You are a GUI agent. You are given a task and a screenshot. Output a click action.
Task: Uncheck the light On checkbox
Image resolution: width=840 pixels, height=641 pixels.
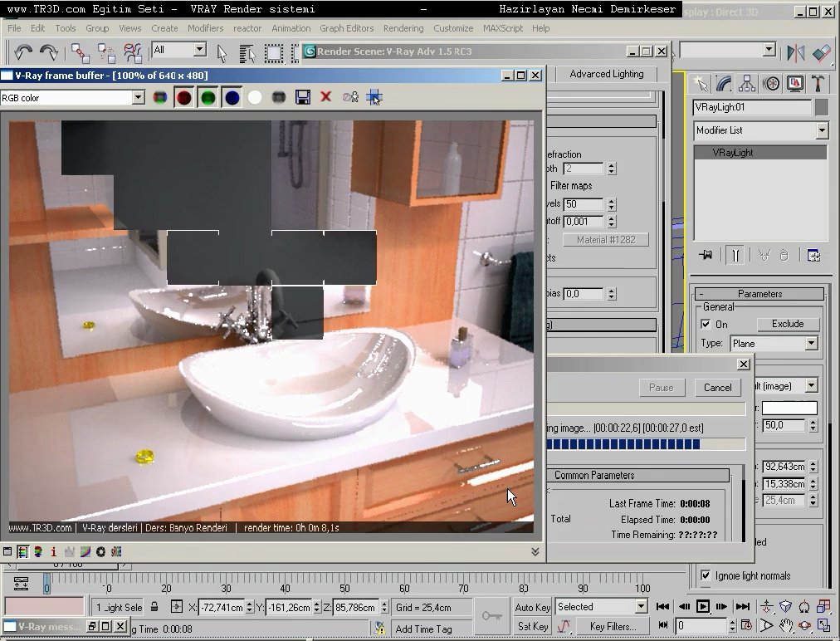point(706,325)
